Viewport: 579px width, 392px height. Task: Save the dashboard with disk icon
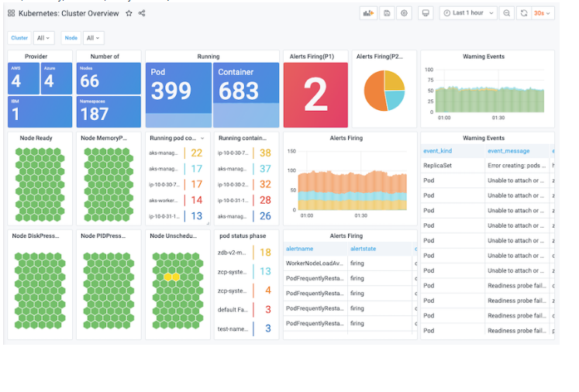tap(387, 13)
